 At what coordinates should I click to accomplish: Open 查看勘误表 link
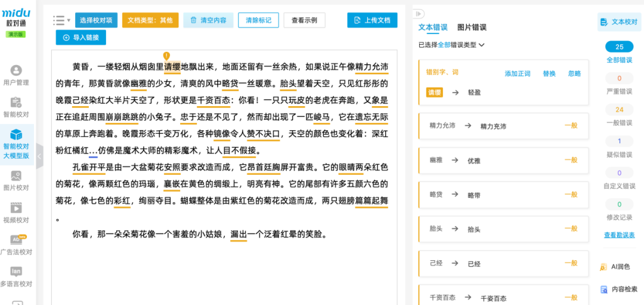tap(620, 235)
